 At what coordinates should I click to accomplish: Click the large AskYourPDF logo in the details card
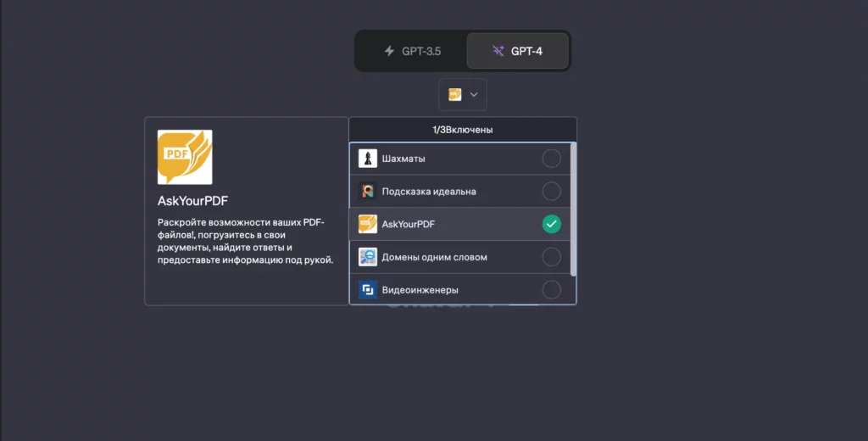tap(185, 158)
